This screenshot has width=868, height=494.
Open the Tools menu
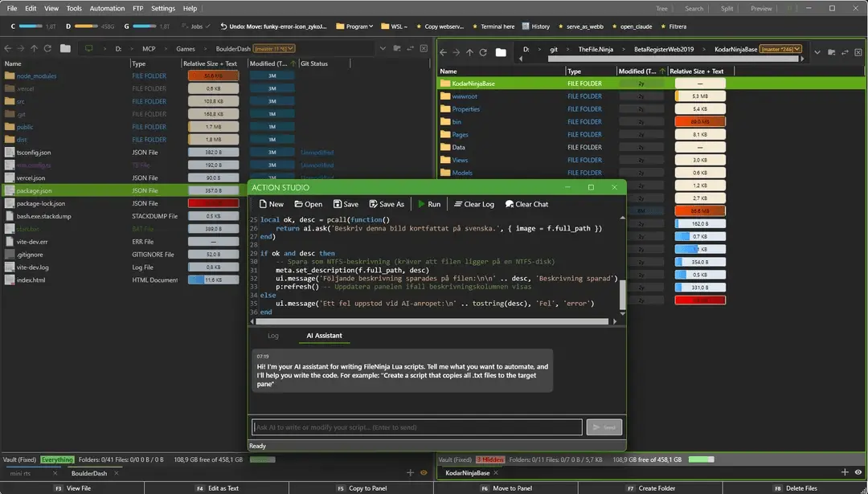[x=74, y=8]
